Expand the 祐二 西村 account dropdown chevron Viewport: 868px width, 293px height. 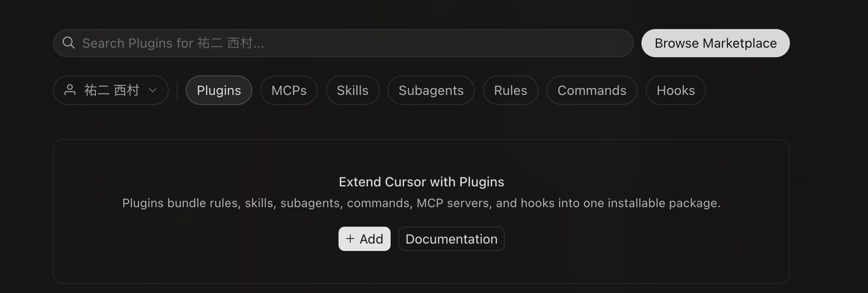click(152, 90)
